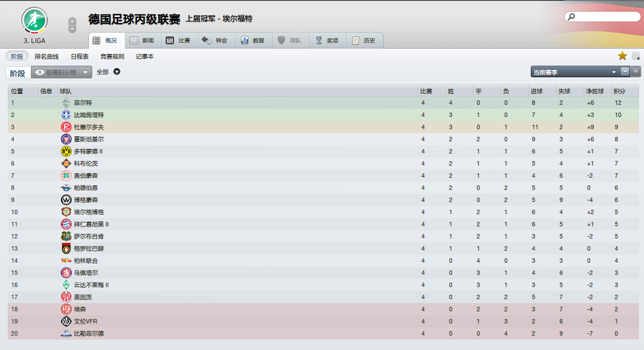Click the magnifier icon in the search box
The image size is (644, 350).
(x=572, y=17)
